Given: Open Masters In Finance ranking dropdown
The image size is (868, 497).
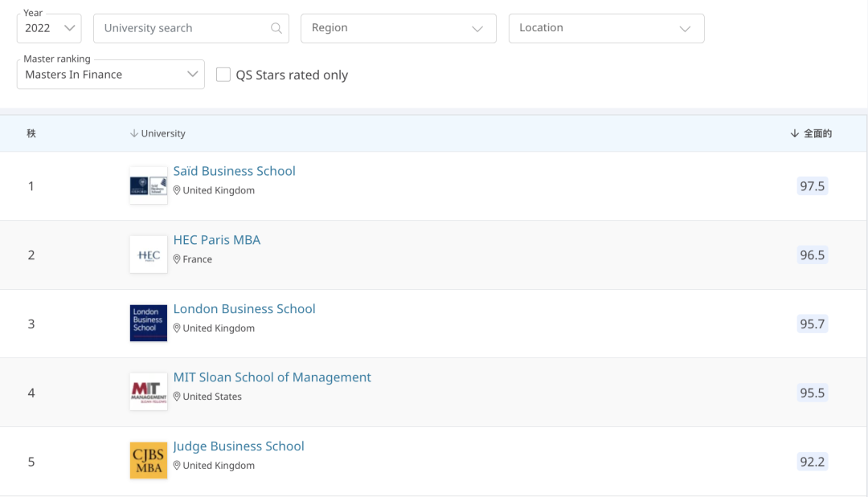Looking at the screenshot, I should [x=110, y=75].
